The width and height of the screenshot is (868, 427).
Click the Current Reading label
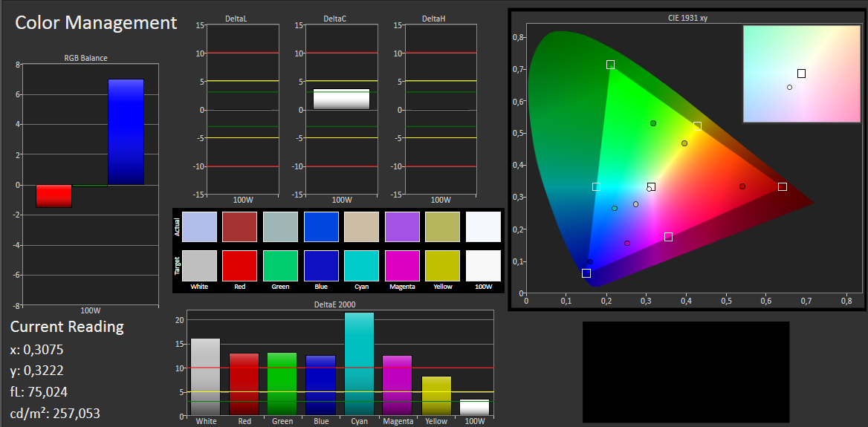click(x=67, y=327)
